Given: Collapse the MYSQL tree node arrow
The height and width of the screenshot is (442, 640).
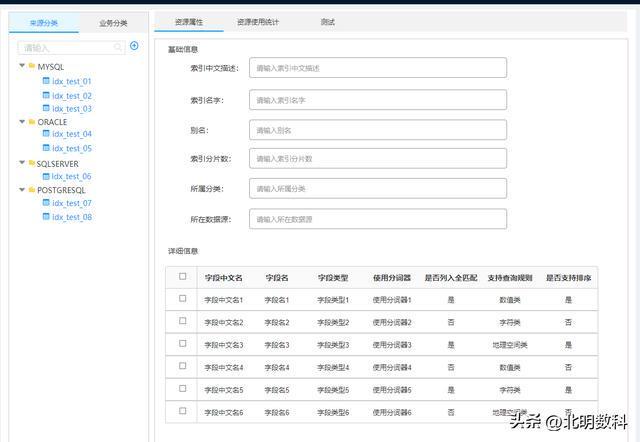Looking at the screenshot, I should coord(22,66).
